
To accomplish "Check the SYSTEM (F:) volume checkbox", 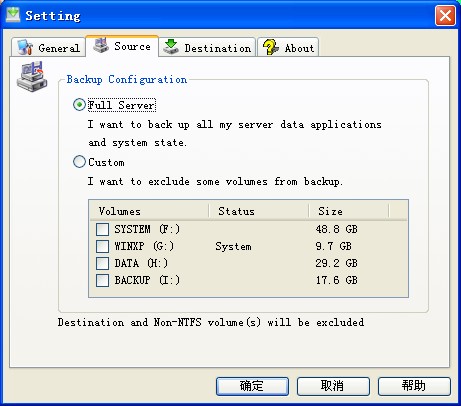I will 102,229.
